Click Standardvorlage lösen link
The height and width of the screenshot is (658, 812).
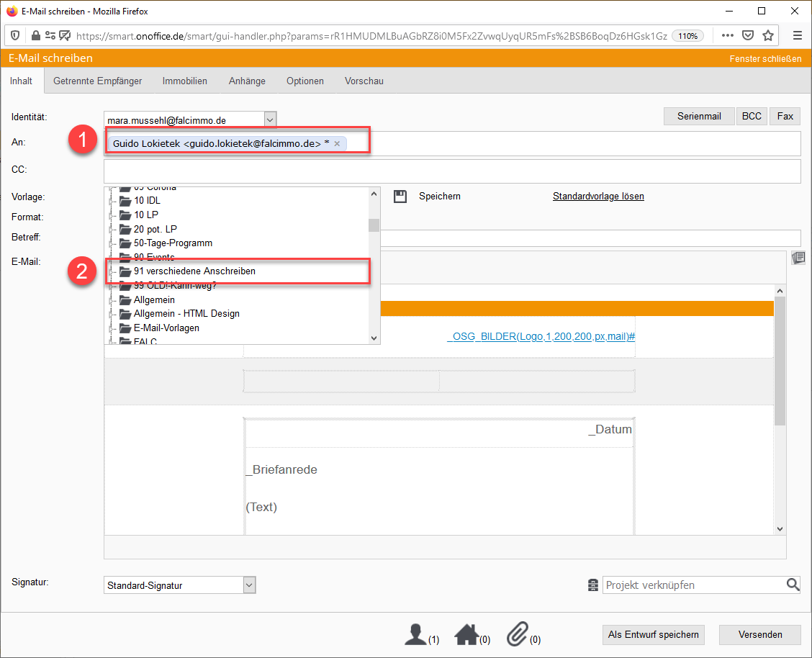(x=597, y=196)
